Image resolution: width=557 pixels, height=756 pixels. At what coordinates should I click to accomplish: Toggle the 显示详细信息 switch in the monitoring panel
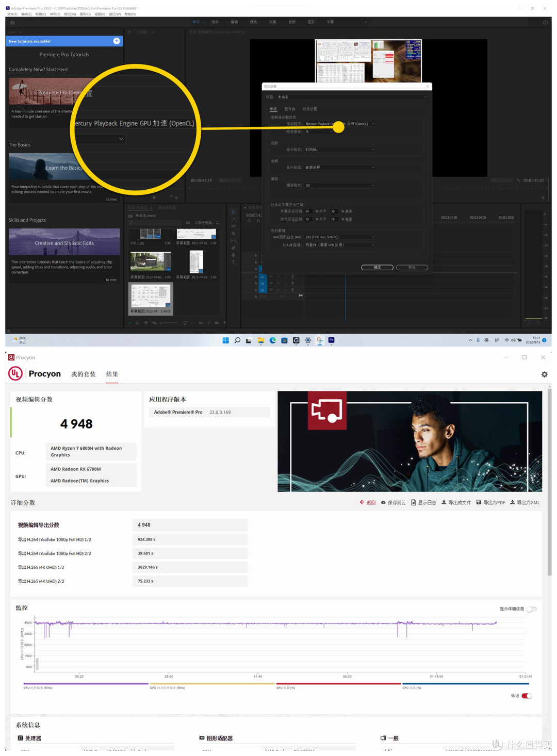point(532,609)
